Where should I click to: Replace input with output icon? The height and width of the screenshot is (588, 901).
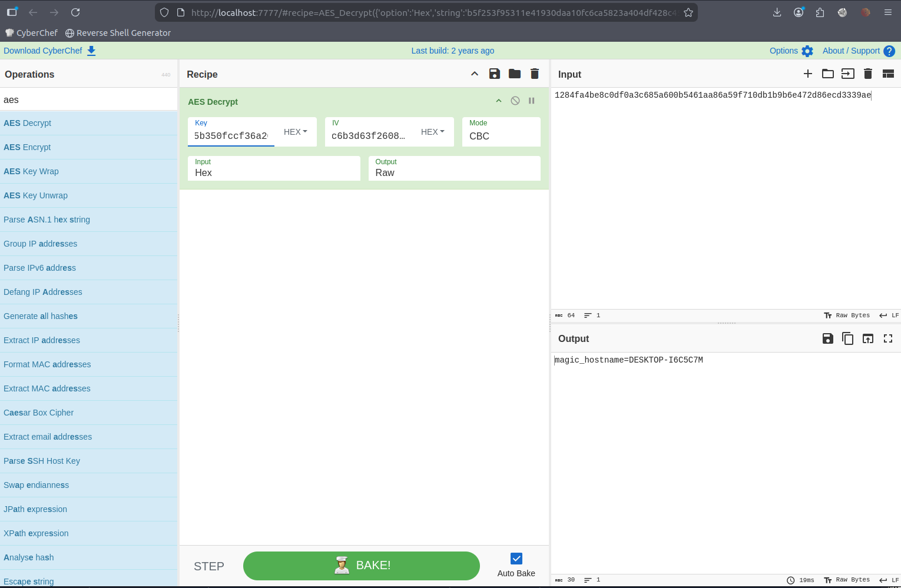pos(868,338)
